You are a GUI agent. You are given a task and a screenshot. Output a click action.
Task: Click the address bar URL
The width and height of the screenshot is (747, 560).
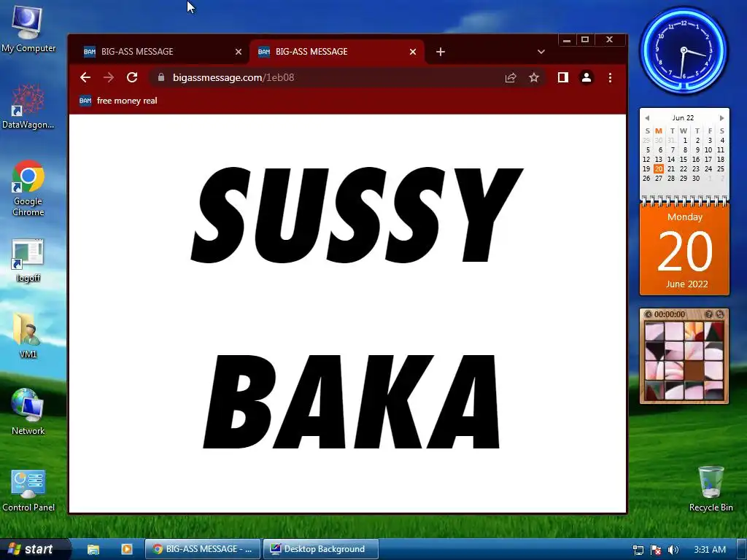pyautogui.click(x=233, y=77)
